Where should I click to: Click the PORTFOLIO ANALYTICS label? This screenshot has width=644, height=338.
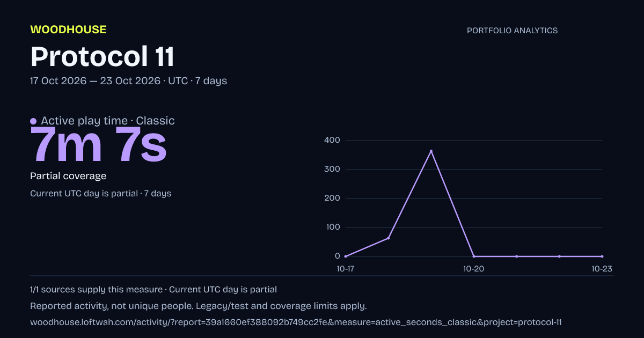point(512,31)
